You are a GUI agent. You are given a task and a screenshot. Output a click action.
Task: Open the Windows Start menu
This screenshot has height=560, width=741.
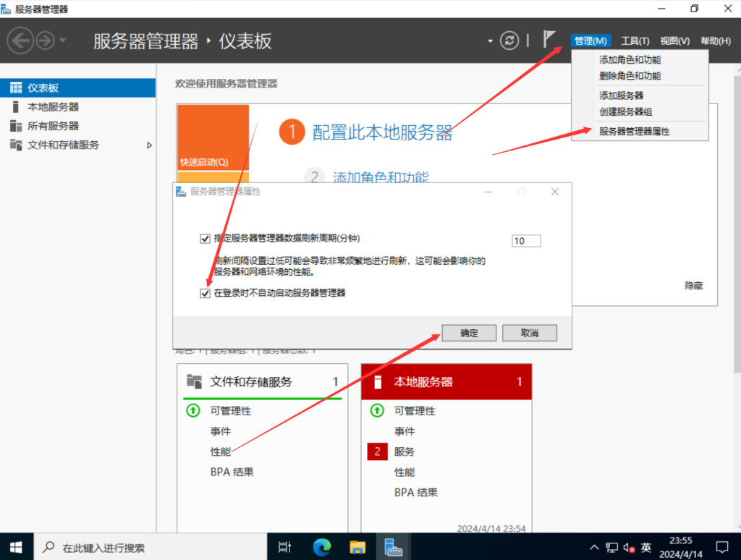tap(16, 547)
